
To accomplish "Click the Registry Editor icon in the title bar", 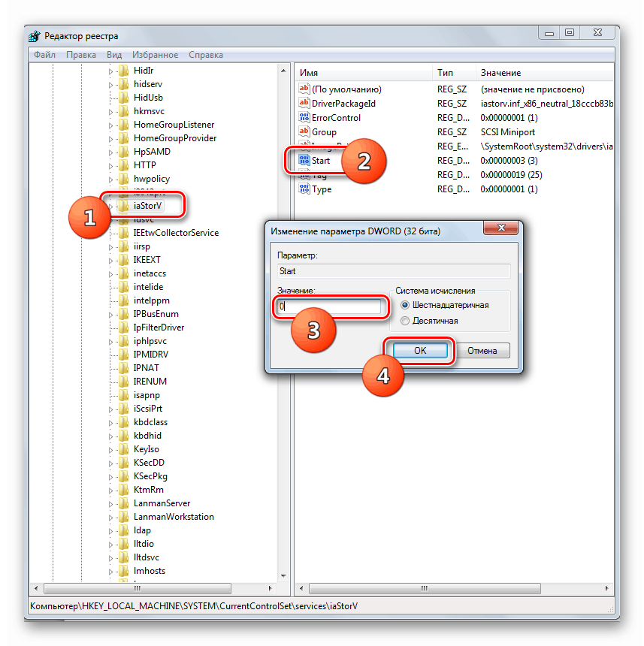I will (33, 35).
